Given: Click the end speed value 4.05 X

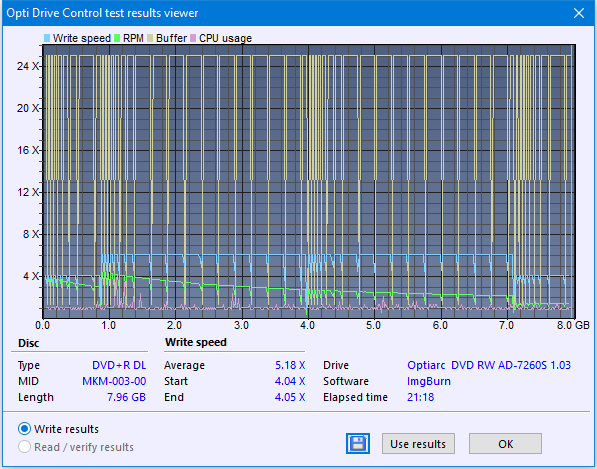Looking at the screenshot, I should tap(290, 397).
